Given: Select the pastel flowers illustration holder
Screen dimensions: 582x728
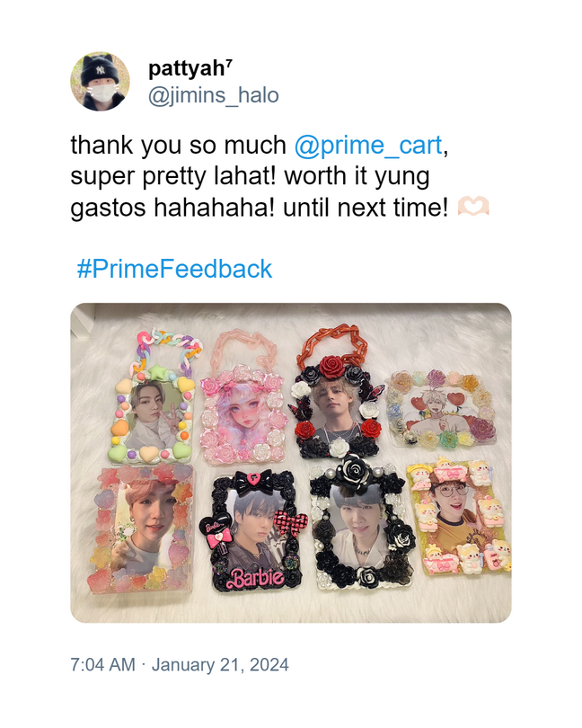Looking at the screenshot, I should [x=442, y=409].
